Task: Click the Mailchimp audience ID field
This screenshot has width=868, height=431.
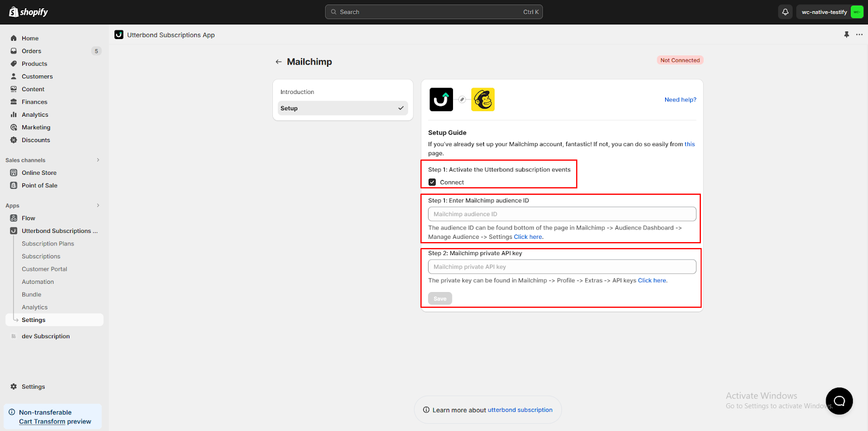Action: click(x=562, y=214)
